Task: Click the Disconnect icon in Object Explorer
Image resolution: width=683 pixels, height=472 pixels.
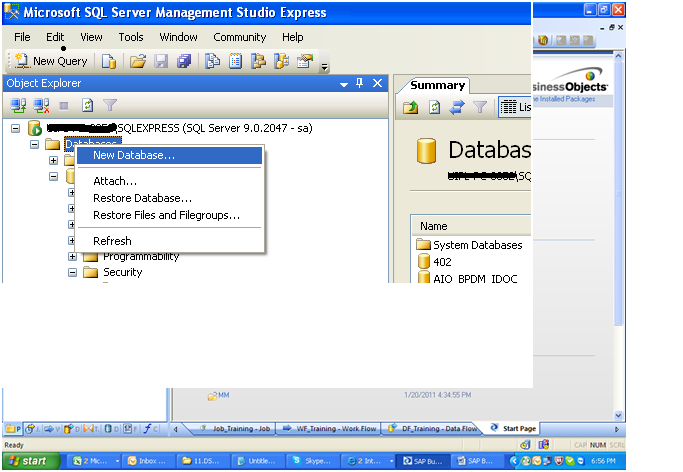Action: (41, 105)
